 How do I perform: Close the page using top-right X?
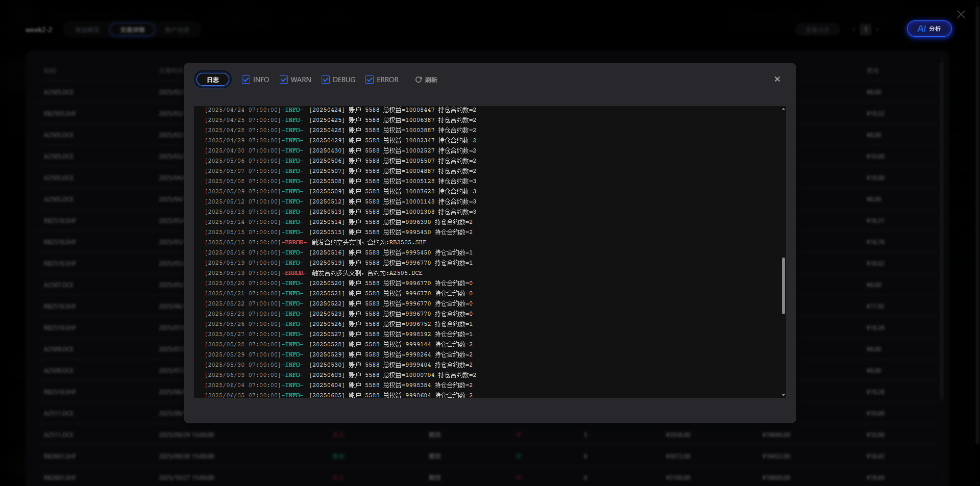(x=961, y=14)
